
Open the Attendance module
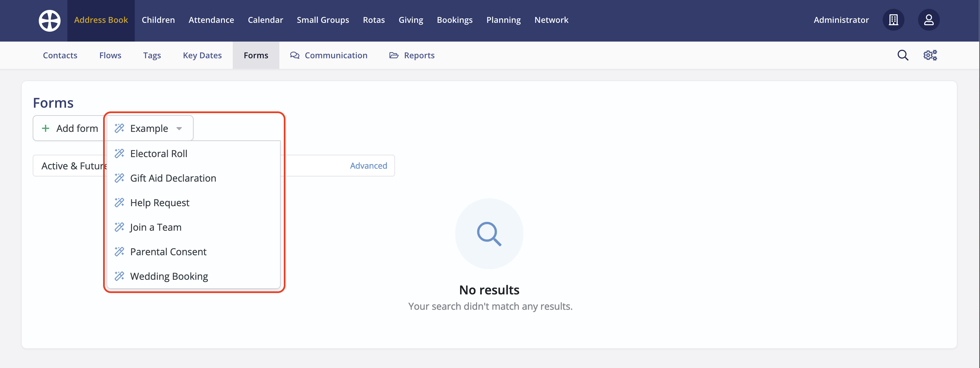(211, 20)
